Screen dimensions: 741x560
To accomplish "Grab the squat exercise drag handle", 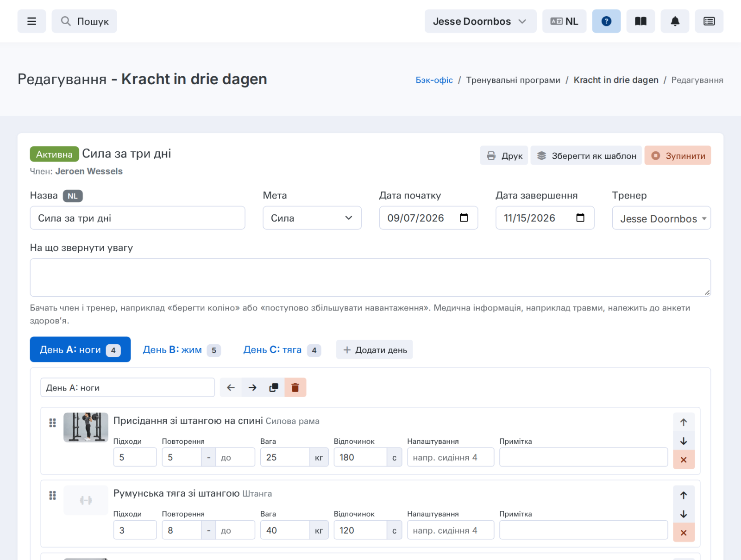I will [x=52, y=423].
